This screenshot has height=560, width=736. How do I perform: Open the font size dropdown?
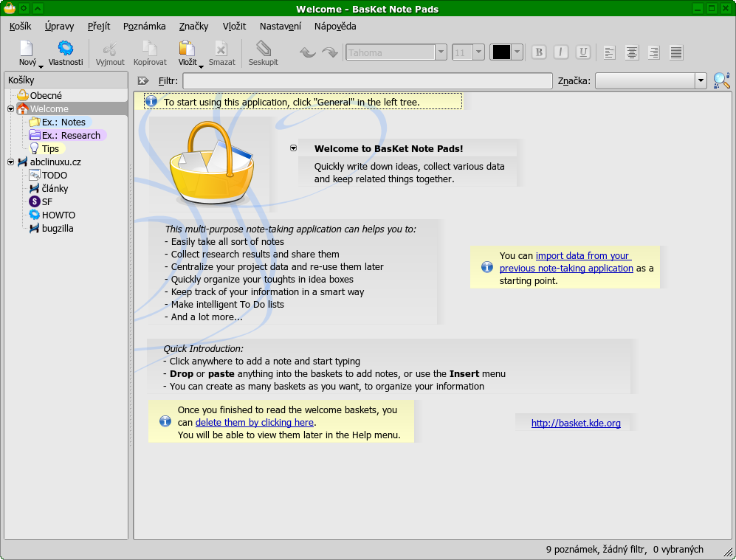pos(478,52)
